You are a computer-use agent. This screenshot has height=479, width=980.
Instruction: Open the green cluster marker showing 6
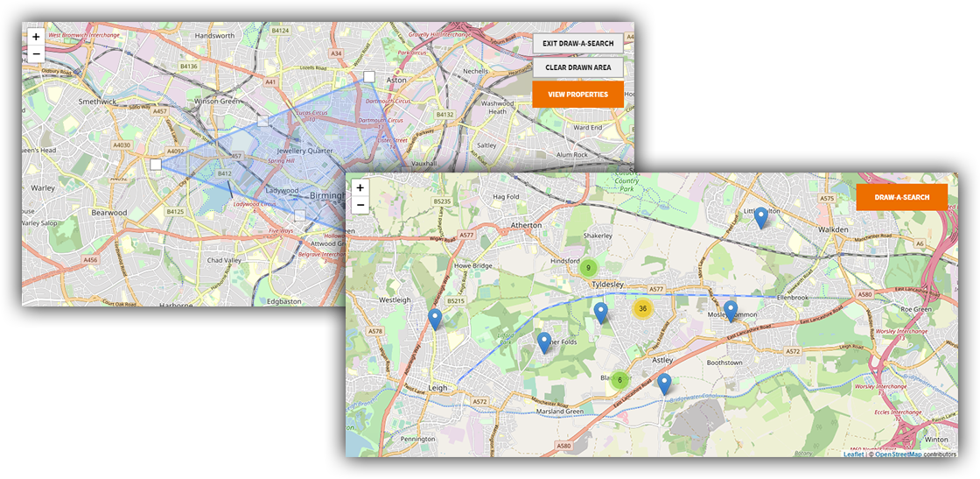coord(619,379)
